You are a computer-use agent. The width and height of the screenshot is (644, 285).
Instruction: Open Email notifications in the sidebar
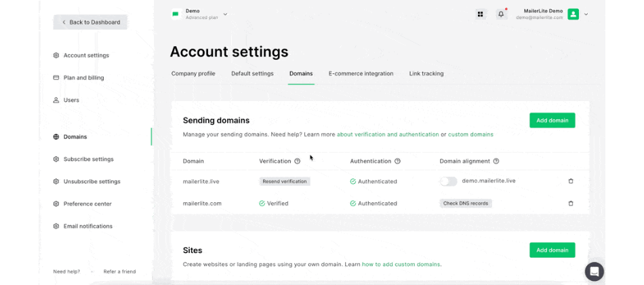pos(88,226)
